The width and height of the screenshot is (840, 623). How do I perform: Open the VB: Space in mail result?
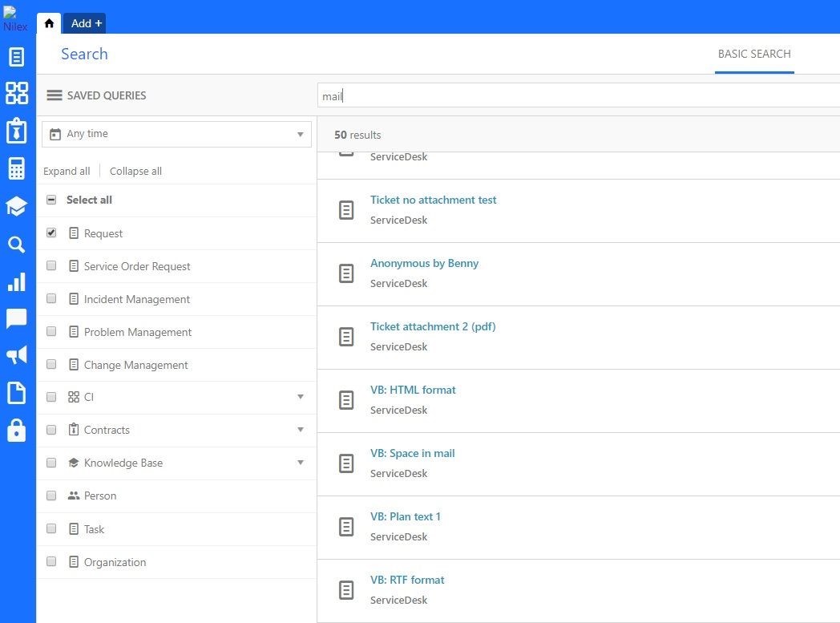tap(413, 453)
